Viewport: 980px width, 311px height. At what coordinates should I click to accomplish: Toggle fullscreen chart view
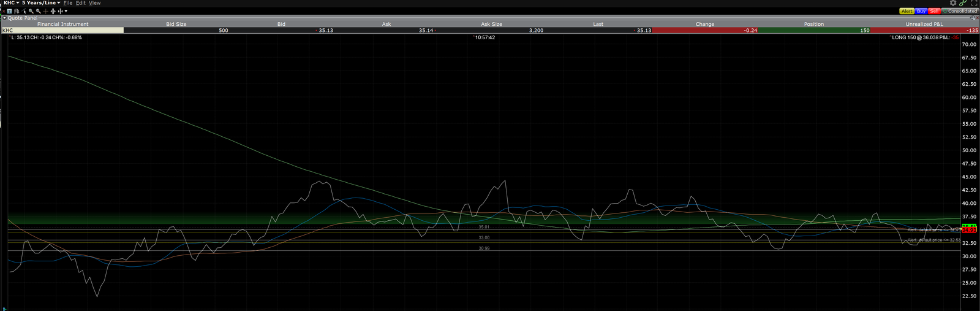coord(974,3)
